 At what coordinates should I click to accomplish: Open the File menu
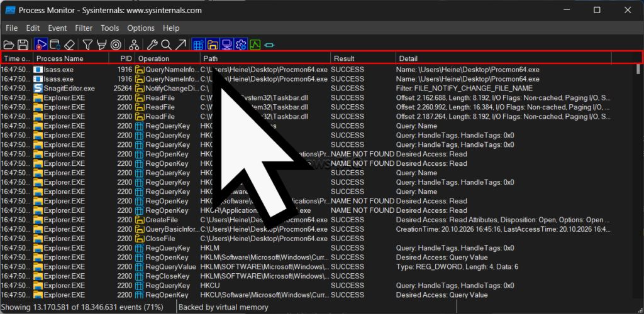click(12, 28)
